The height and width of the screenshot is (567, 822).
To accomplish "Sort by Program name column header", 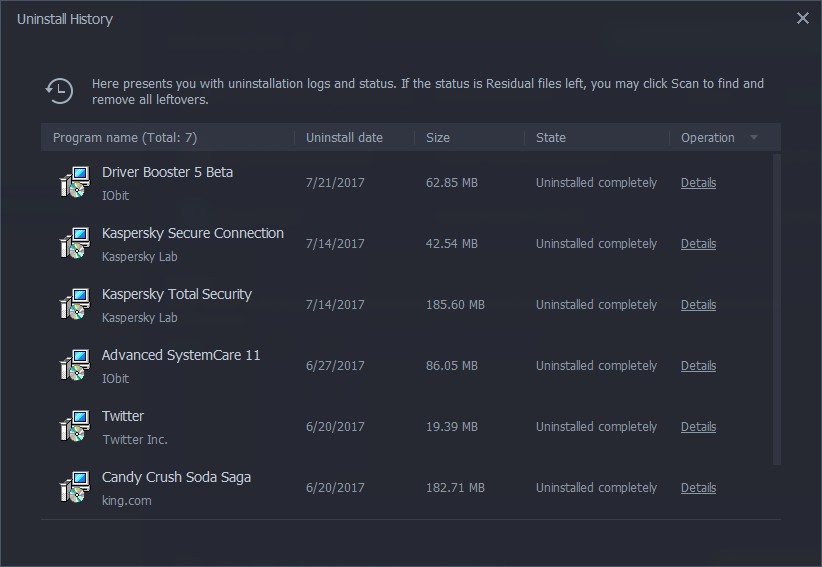I will pos(125,138).
